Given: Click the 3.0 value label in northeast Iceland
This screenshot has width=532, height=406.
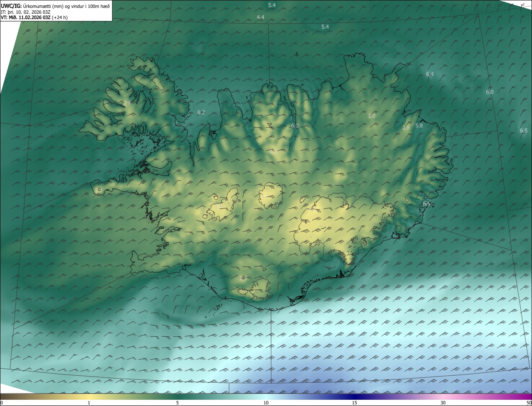Looking at the screenshot, I should [x=372, y=116].
